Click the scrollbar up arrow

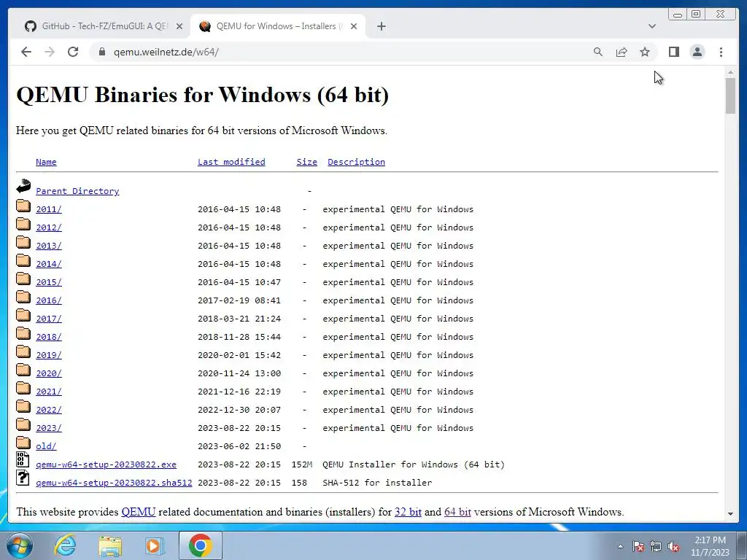[x=730, y=72]
